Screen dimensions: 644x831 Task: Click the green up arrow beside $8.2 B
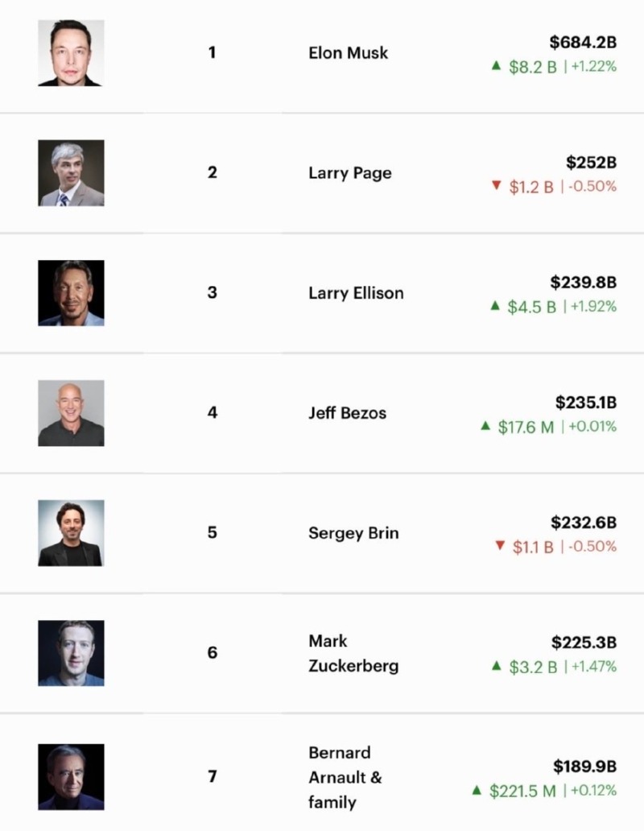[497, 66]
